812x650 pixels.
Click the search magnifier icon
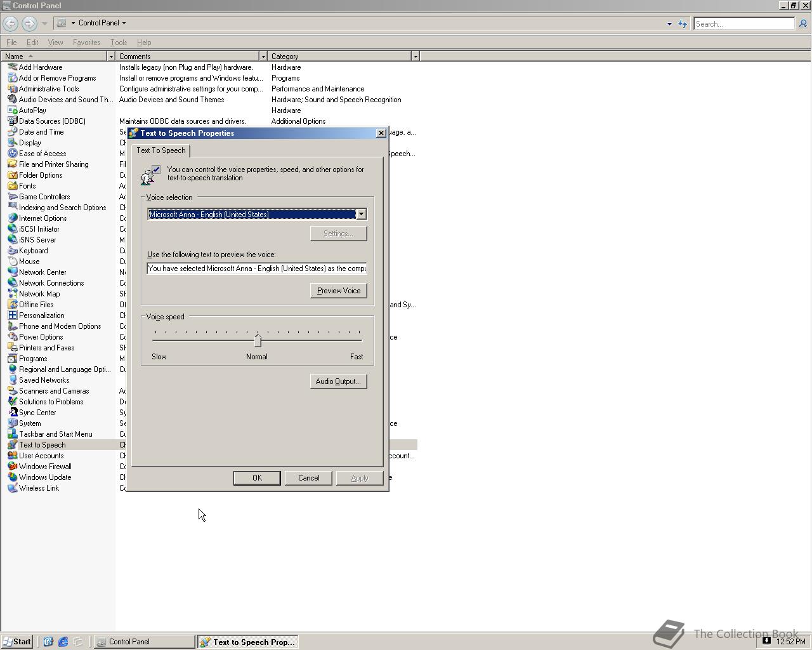pos(802,23)
